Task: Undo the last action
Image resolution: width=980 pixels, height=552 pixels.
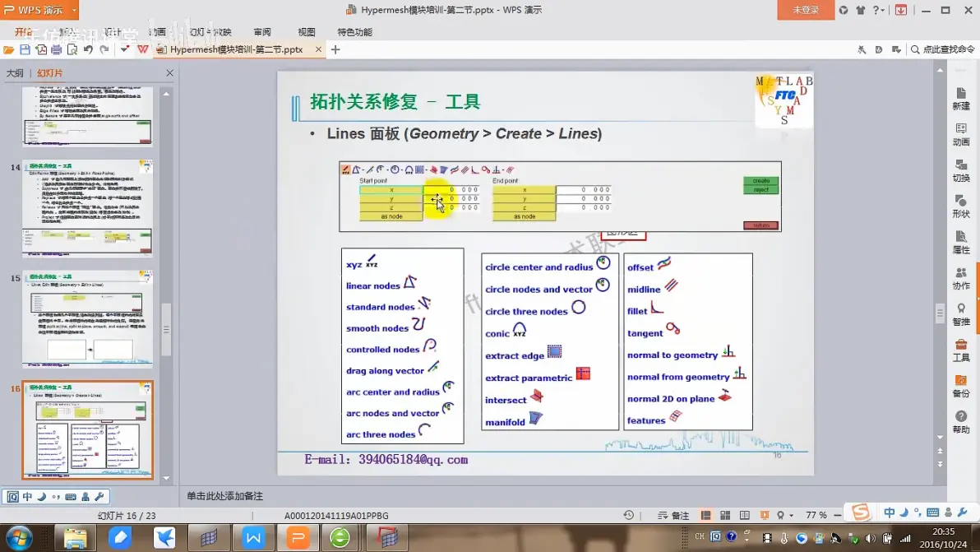Action: (88, 49)
